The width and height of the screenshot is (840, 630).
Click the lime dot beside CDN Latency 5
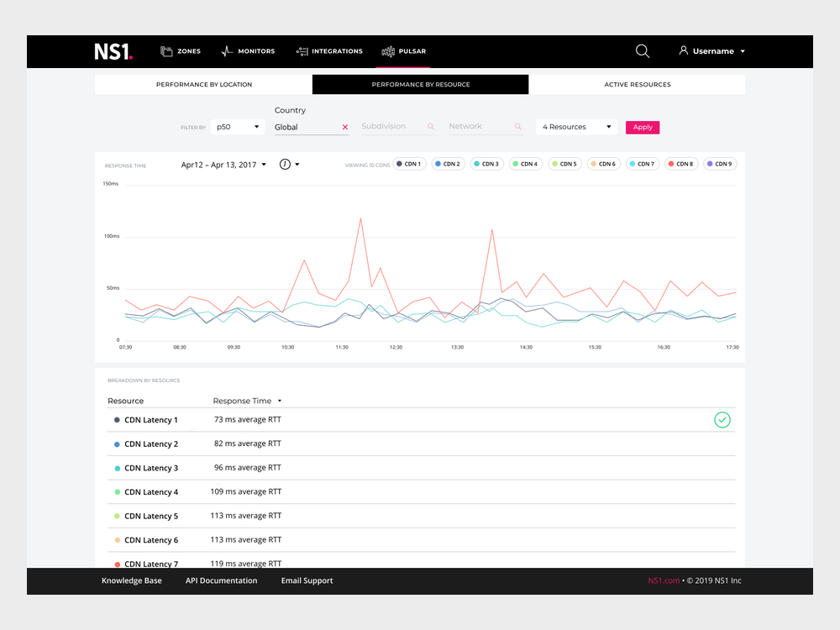[x=117, y=517]
